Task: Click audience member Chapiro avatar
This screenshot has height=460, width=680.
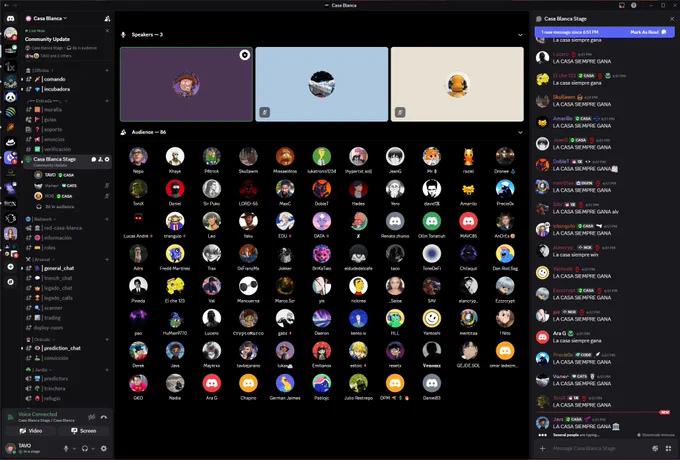Action: tap(248, 383)
